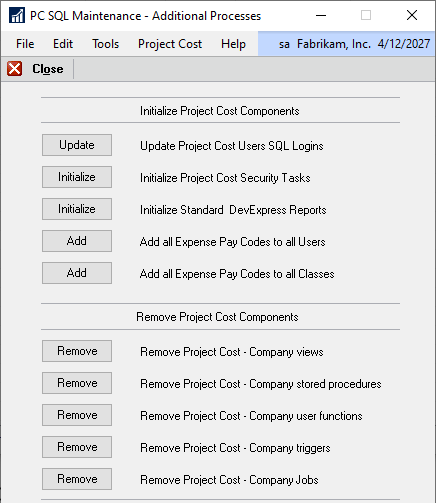
Task: Add all Expense Pay Codes to all Classes
Action: click(77, 273)
